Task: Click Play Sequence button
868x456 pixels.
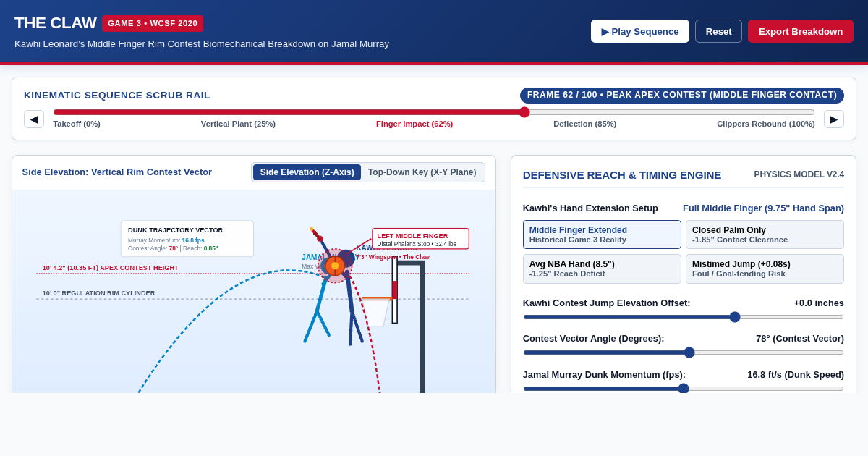Action: (x=640, y=31)
